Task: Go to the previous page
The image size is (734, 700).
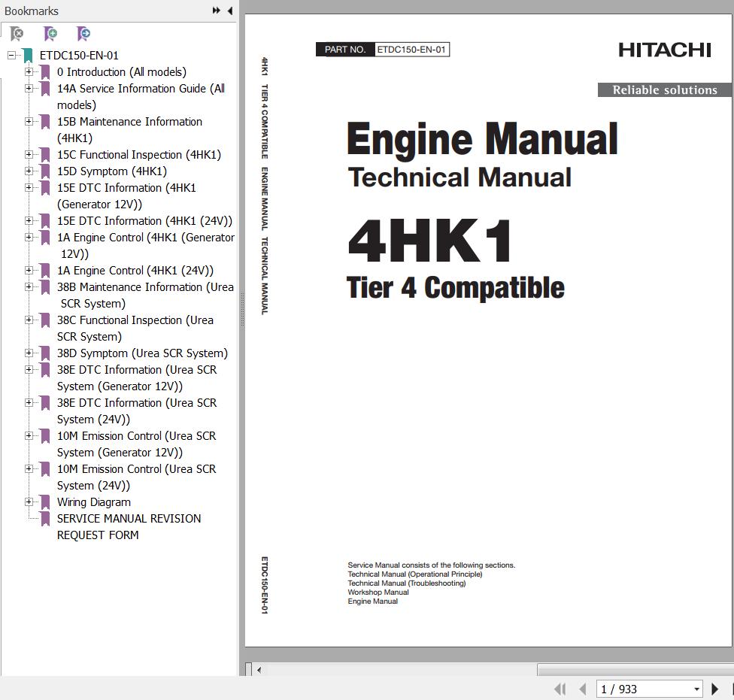Action: click(x=583, y=689)
